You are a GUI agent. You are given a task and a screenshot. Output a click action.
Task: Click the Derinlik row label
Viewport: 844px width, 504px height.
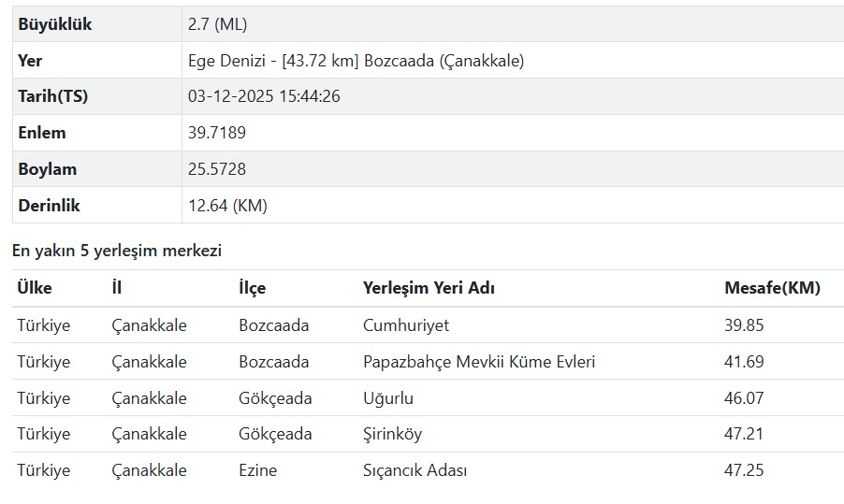tap(50, 206)
